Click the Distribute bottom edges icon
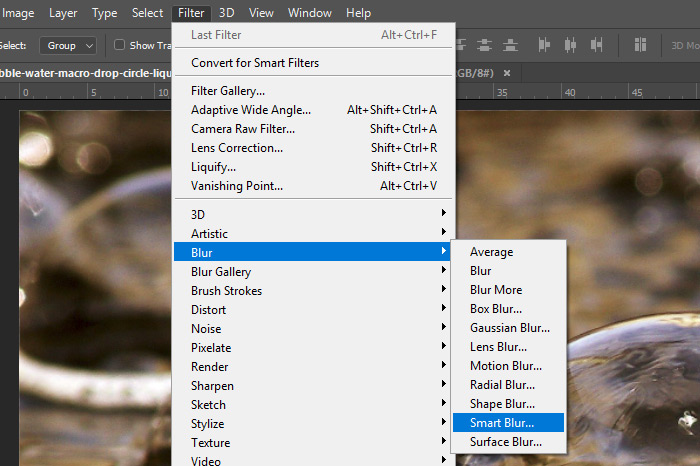The height and width of the screenshot is (466, 700). point(510,45)
